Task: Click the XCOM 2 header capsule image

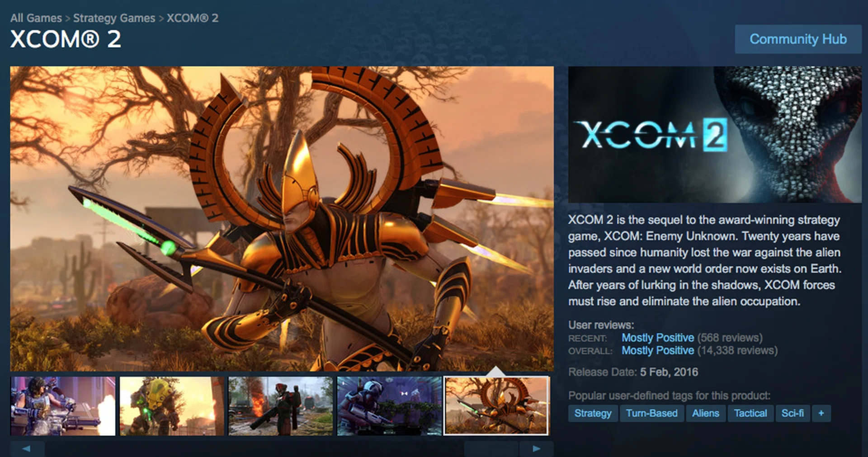Action: click(715, 135)
